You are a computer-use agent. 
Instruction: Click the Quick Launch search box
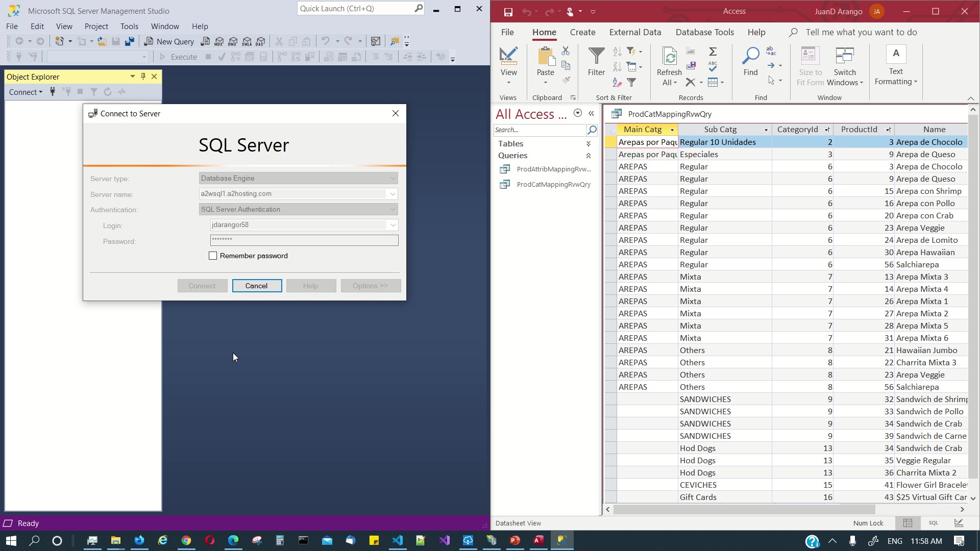[360, 8]
